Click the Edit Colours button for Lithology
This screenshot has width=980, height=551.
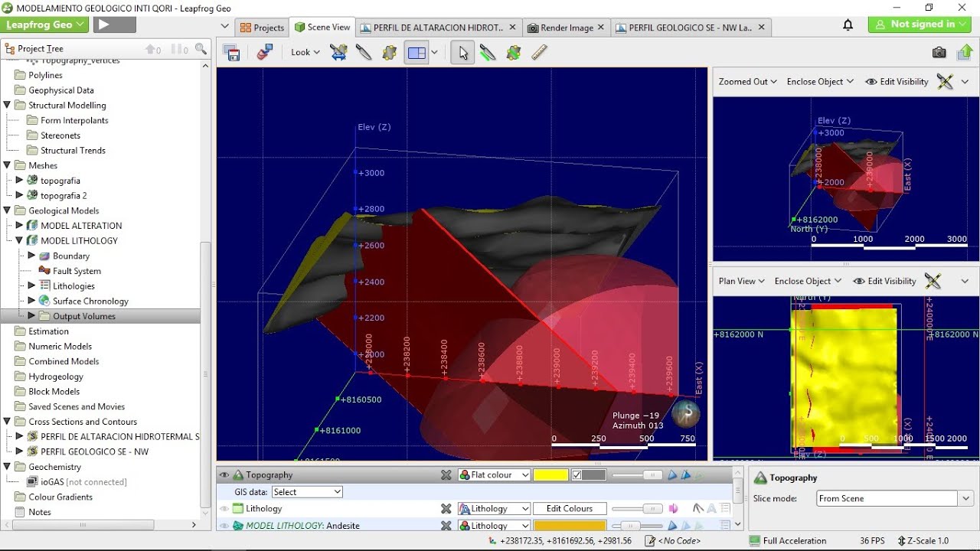pyautogui.click(x=570, y=509)
